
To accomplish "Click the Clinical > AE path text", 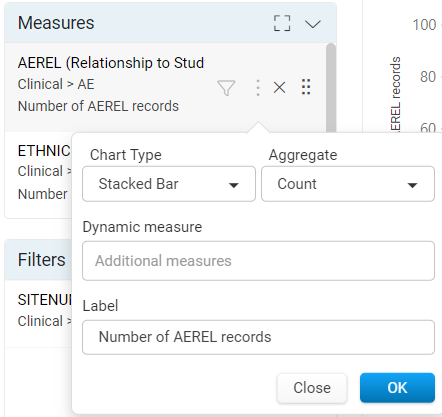I will coord(56,84).
